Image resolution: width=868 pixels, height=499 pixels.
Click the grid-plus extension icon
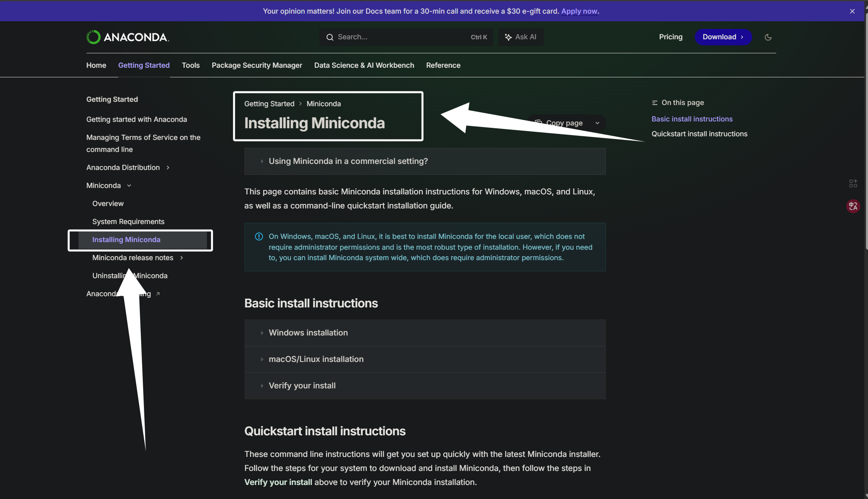coord(853,183)
